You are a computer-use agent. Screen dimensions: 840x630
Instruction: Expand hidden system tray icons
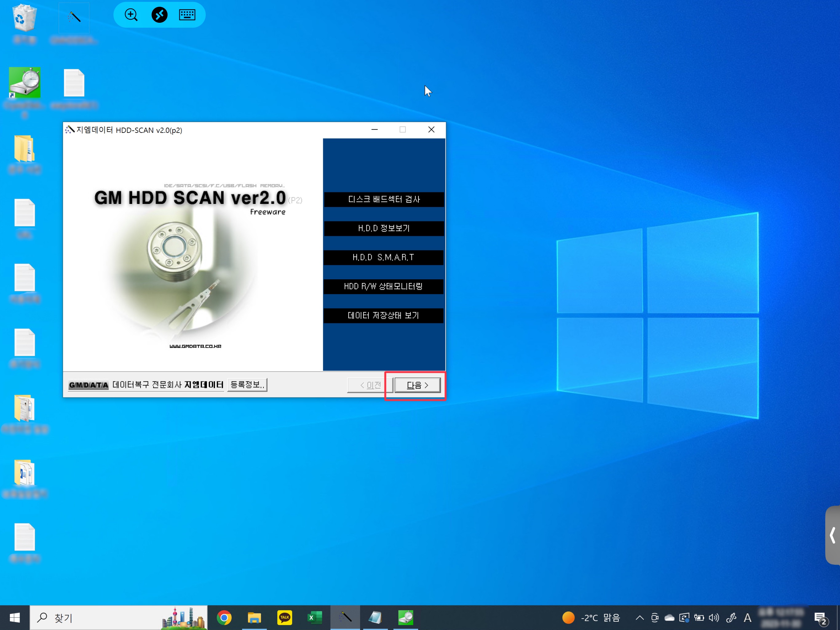click(640, 617)
